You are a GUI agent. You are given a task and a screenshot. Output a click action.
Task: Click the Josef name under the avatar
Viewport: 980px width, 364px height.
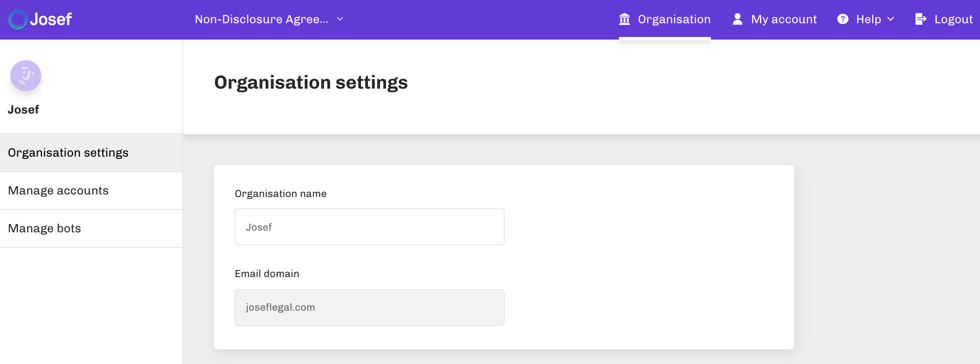pyautogui.click(x=23, y=110)
